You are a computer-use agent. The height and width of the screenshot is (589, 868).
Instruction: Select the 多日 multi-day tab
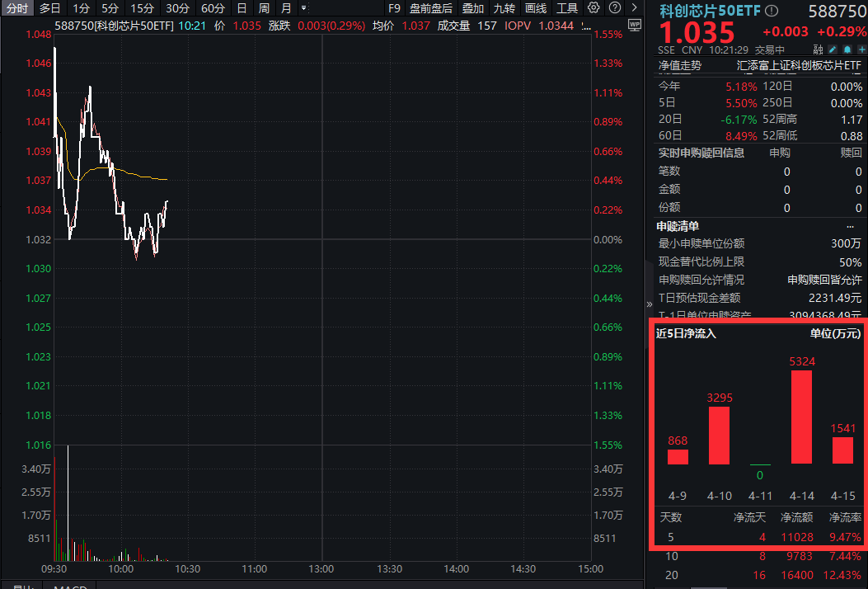[x=49, y=8]
